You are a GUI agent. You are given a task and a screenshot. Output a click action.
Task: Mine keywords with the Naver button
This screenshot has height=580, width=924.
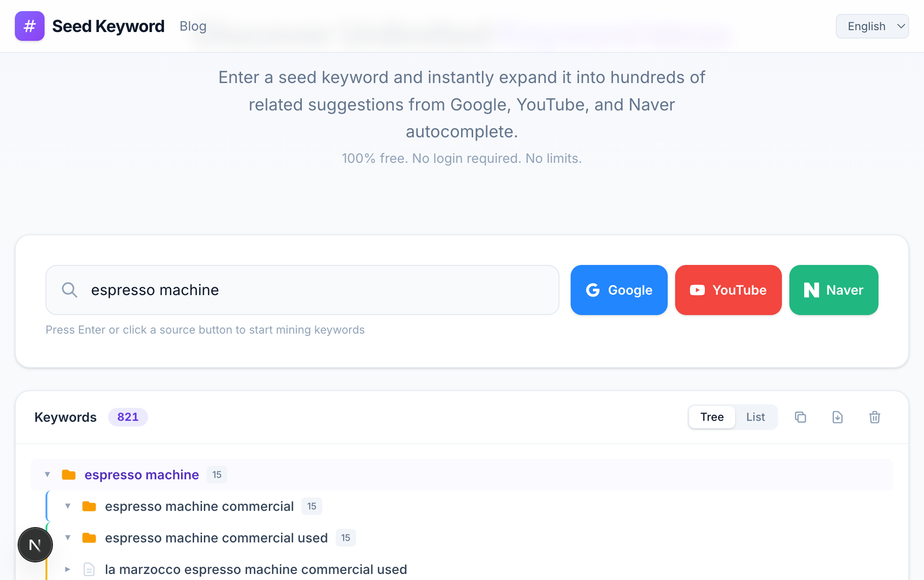(x=833, y=290)
